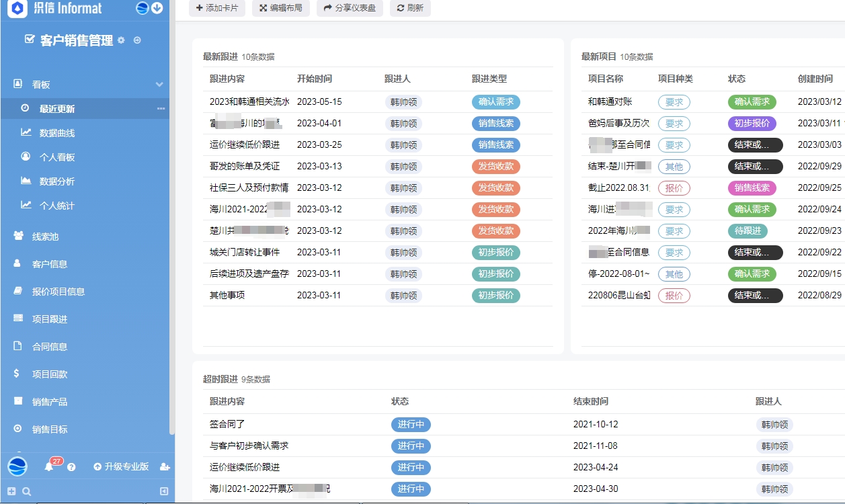Click the 确认需求 tag in first follow-up row

(495, 102)
